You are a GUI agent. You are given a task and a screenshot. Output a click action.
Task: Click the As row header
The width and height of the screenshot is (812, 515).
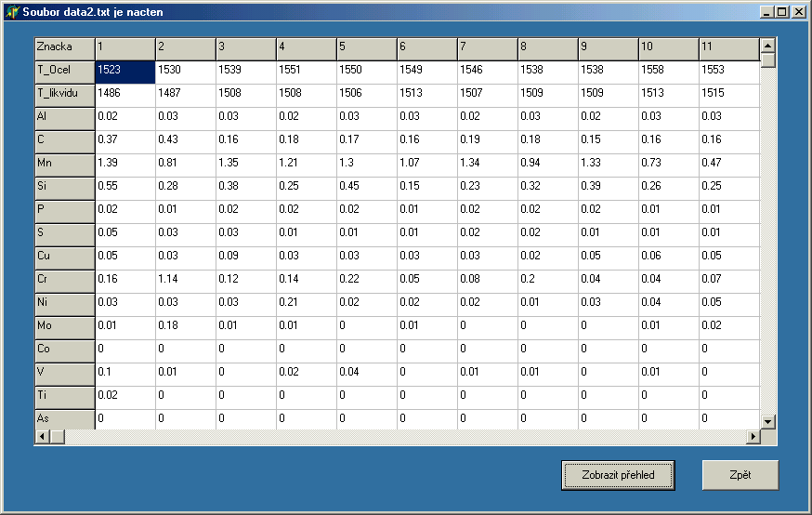(x=65, y=420)
